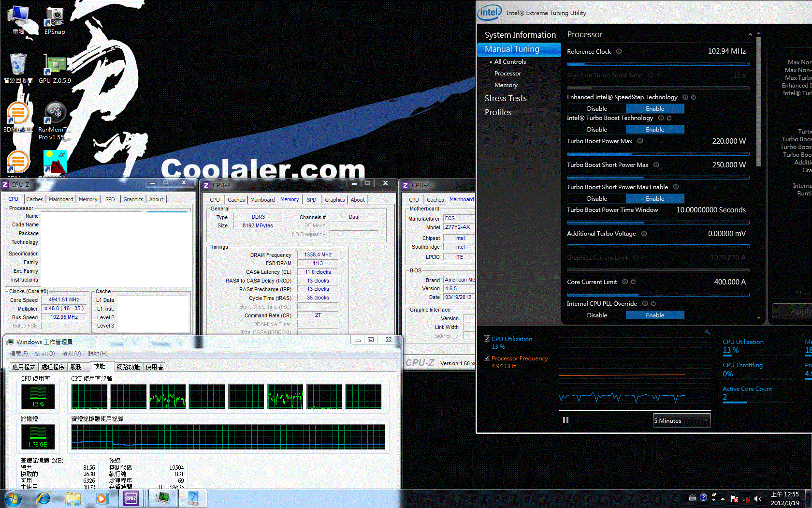Launch the GPU-Z 0.5.9 desktop shortcut
This screenshot has height=508, width=812.
(55, 68)
